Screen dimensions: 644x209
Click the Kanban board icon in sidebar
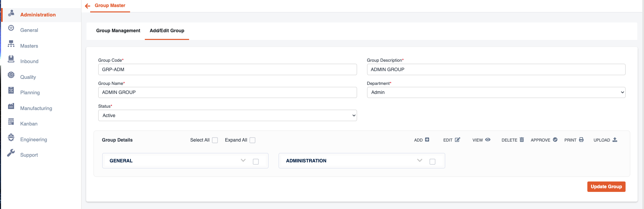click(11, 122)
